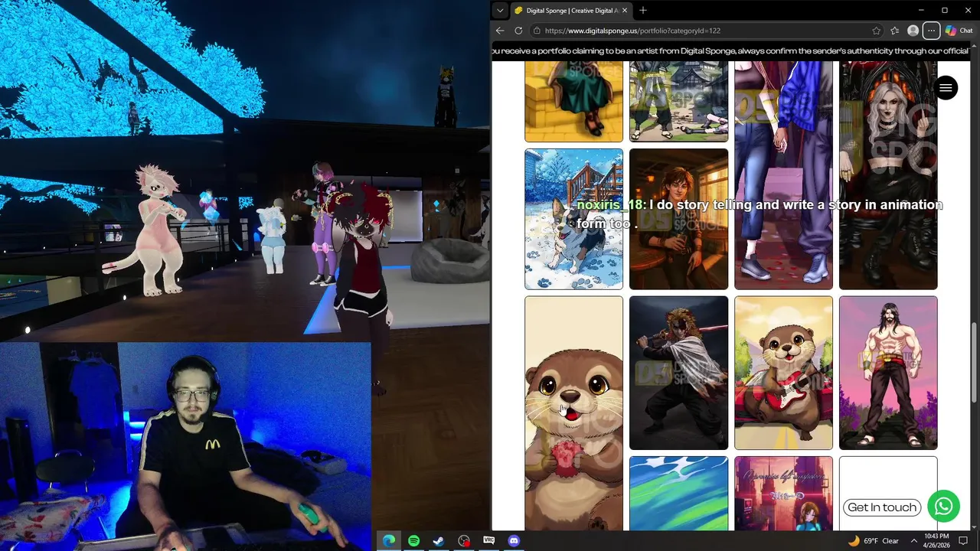This screenshot has height=551, width=980.
Task: Show hidden system tray icons
Action: [914, 541]
